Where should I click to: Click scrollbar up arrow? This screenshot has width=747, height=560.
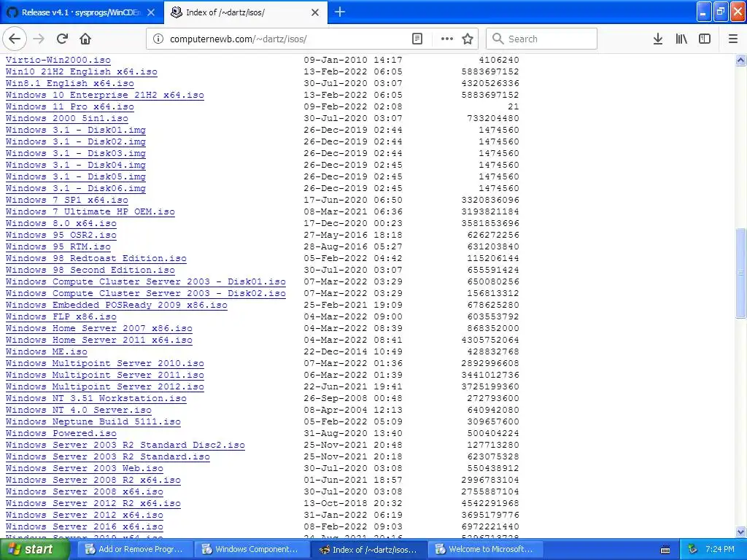click(740, 60)
